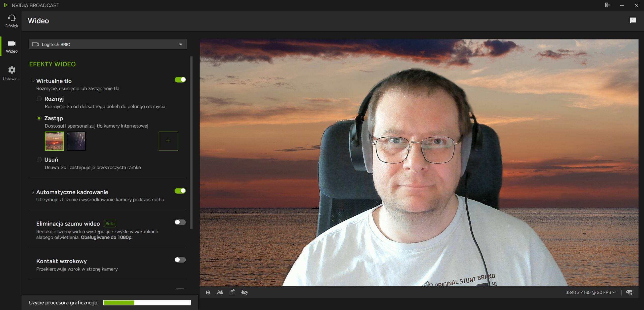This screenshot has height=310, width=644.
Task: Take a camera snapshot of preview
Action: [232, 292]
